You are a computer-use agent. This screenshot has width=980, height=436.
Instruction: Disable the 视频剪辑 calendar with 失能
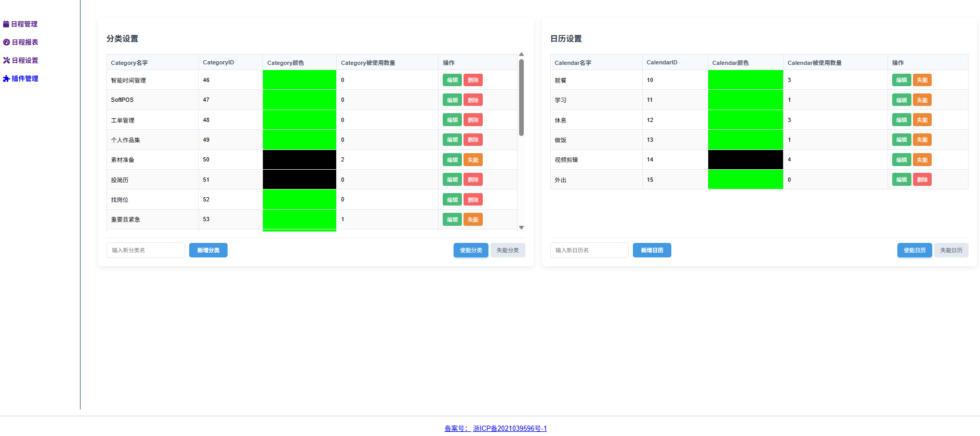(922, 160)
